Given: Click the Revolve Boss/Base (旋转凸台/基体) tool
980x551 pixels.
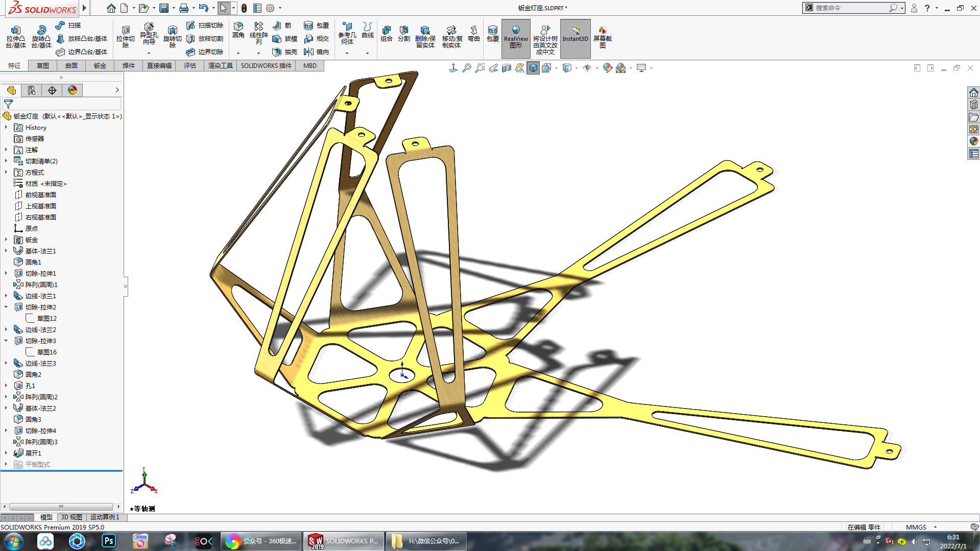Looking at the screenshot, I should 41,37.
